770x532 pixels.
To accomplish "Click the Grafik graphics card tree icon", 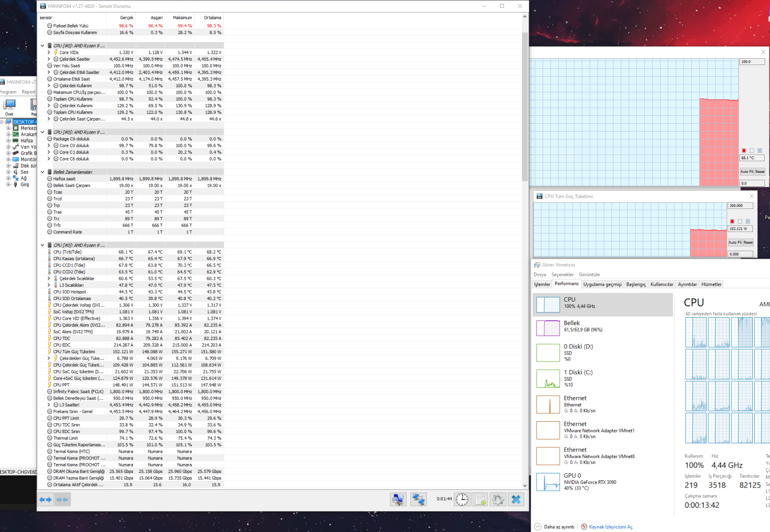I will point(16,153).
